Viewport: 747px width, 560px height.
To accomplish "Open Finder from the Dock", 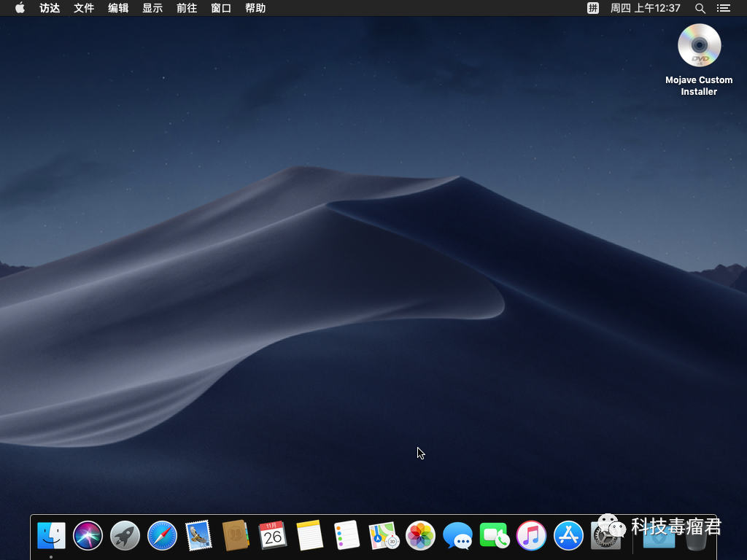I will [x=51, y=536].
